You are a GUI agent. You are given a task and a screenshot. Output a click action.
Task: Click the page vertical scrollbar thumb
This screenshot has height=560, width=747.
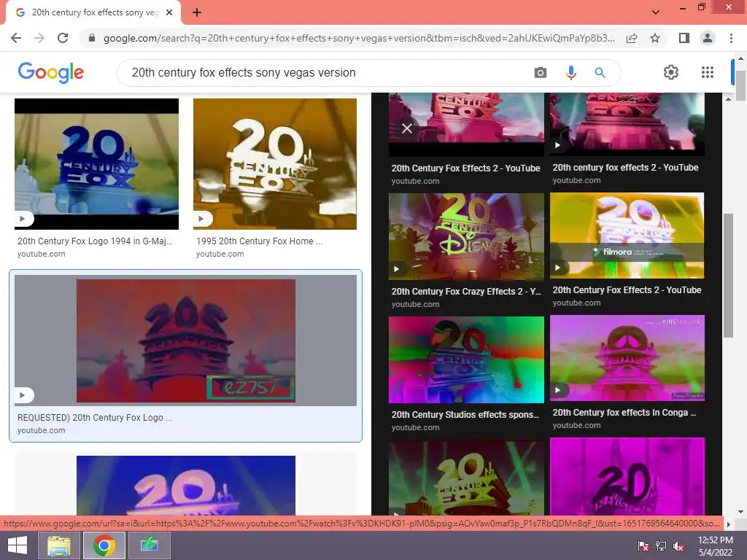pyautogui.click(x=740, y=85)
